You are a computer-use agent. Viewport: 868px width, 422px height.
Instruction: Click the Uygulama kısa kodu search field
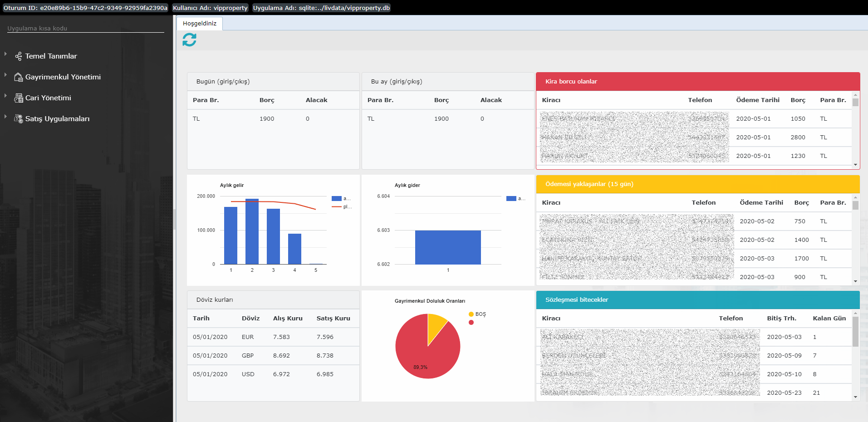[x=85, y=28]
